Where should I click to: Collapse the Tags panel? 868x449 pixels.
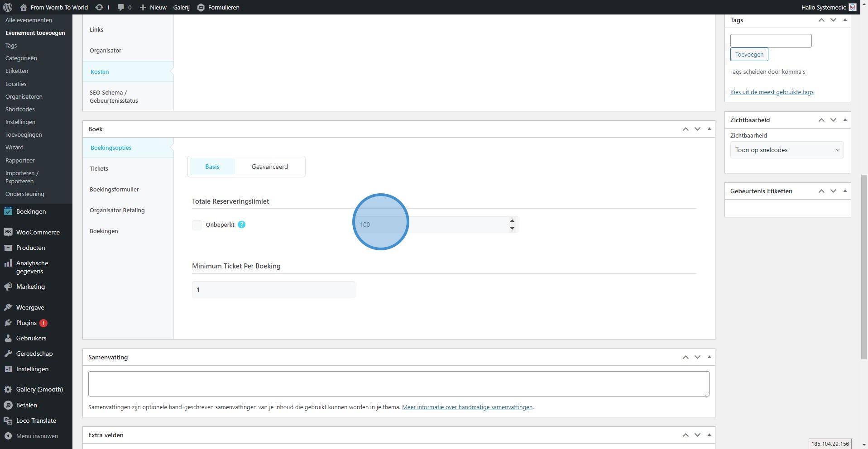(x=845, y=20)
